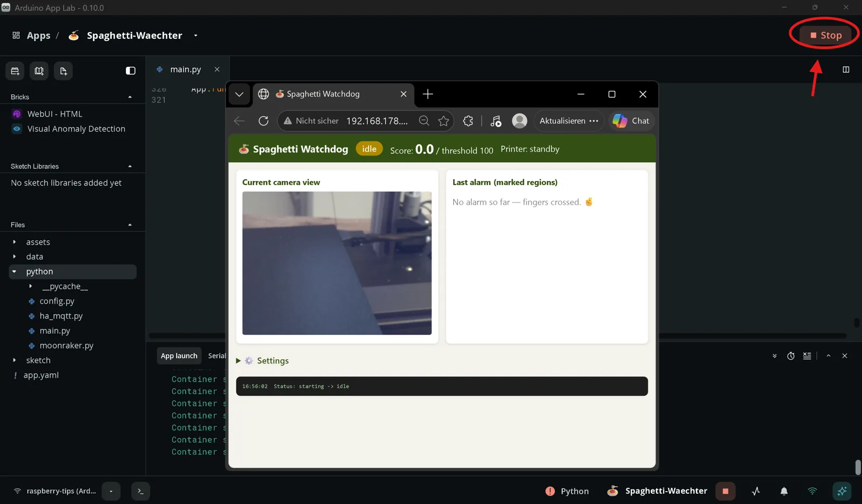Open browser tab list chevron
The height and width of the screenshot is (504, 862).
click(239, 94)
